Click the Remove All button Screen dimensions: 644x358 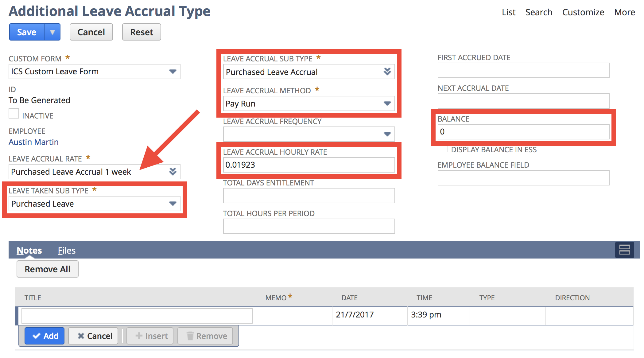[x=47, y=269]
